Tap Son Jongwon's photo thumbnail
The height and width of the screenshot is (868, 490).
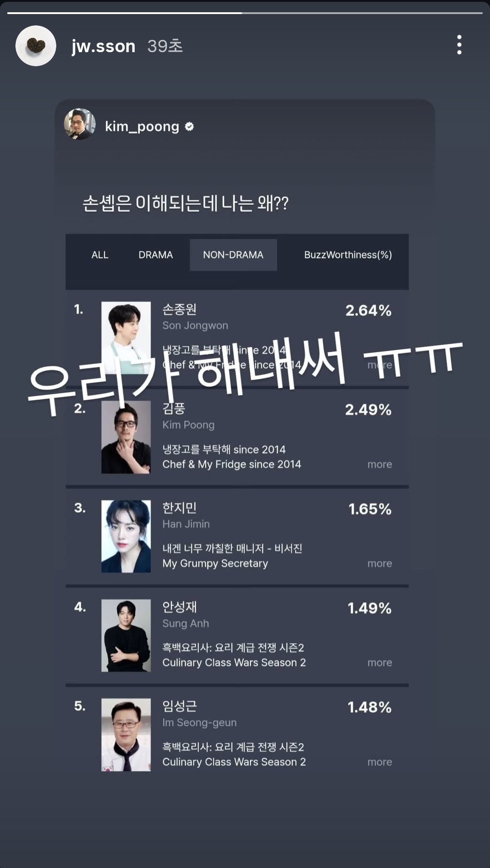126,332
